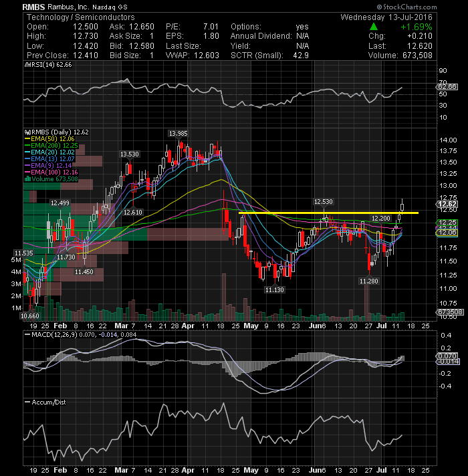Click the 11.730 price annotation
The height and width of the screenshot is (476, 468).
tap(66, 257)
